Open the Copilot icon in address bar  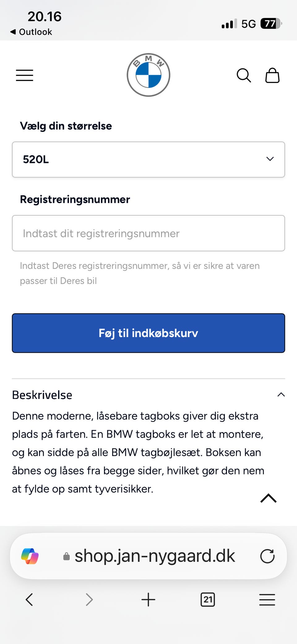(x=30, y=556)
